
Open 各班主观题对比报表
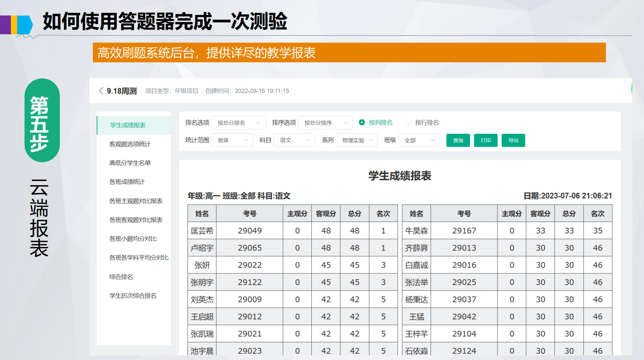136,201
